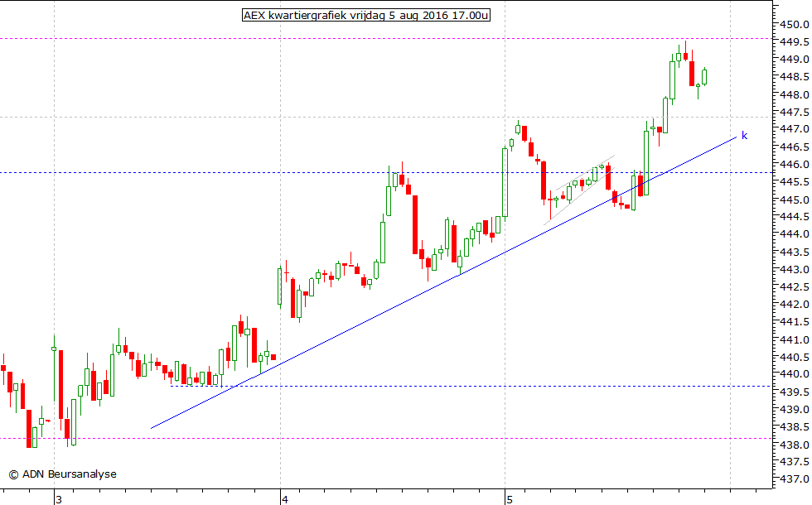Click the '442.5' price axis label
The height and width of the screenshot is (505, 812).
[795, 287]
